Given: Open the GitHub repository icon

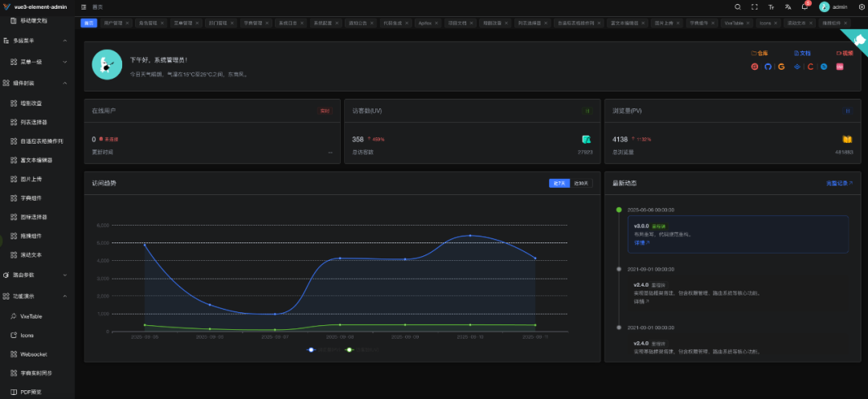Looking at the screenshot, I should coord(768,67).
